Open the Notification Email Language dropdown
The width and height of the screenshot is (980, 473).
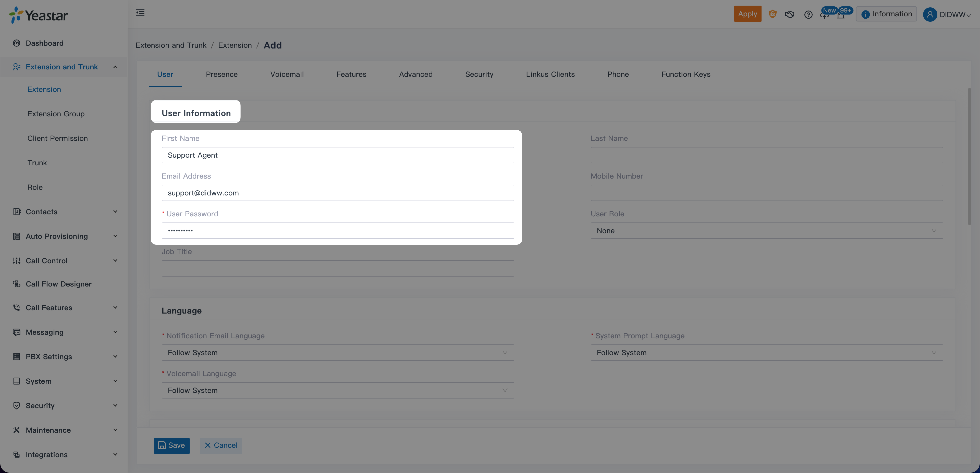tap(337, 353)
